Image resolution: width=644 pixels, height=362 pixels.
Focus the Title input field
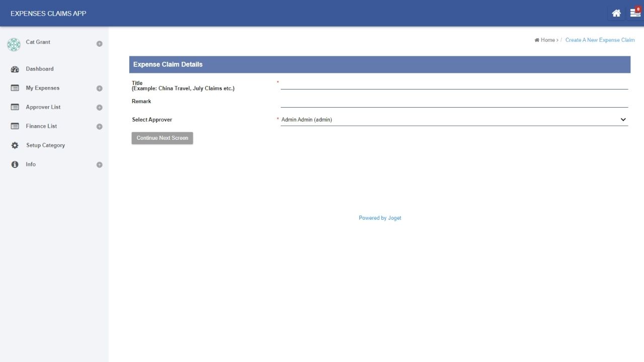click(454, 84)
